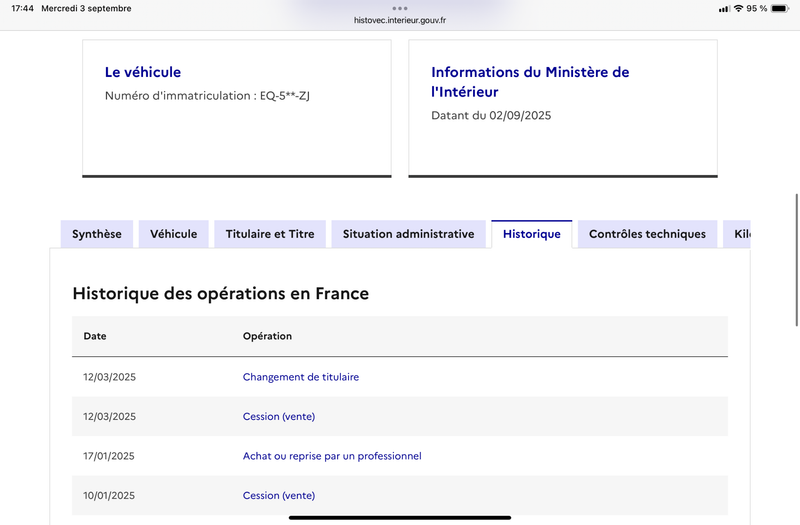Open the Cession (vente) entry dated 10/01/2025
Screen dimensions: 800x525
point(279,495)
